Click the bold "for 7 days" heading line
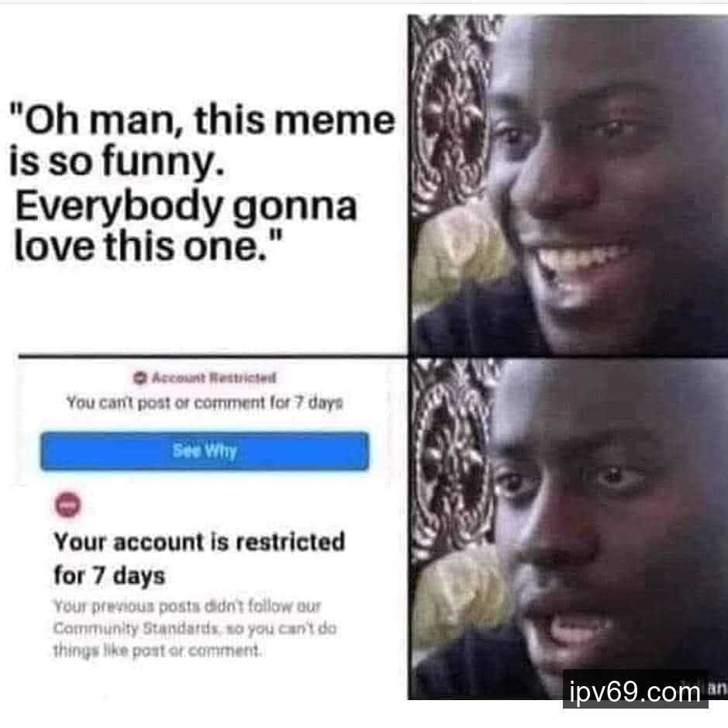728x728 pixels. tap(109, 576)
